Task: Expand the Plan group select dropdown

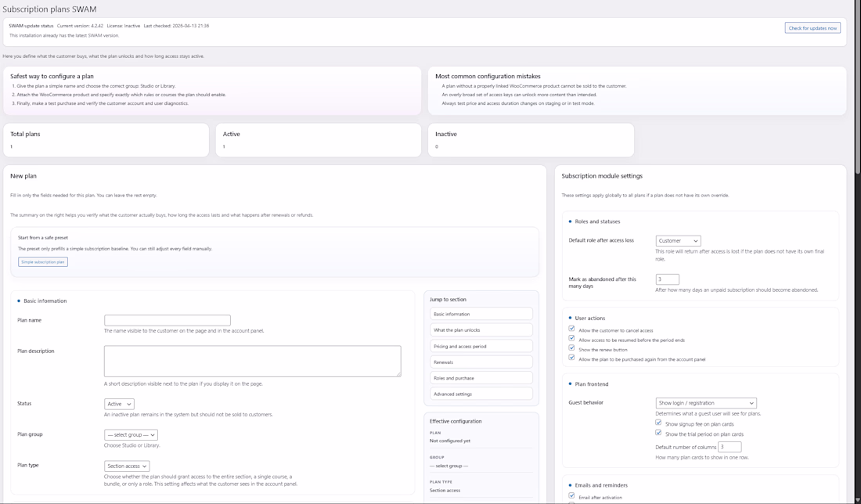Action: (131, 435)
